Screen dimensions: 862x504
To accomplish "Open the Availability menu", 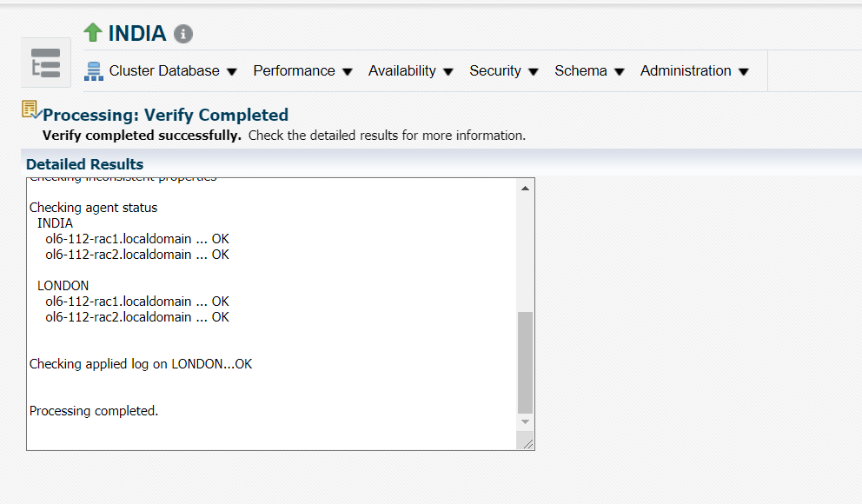I will tap(402, 71).
